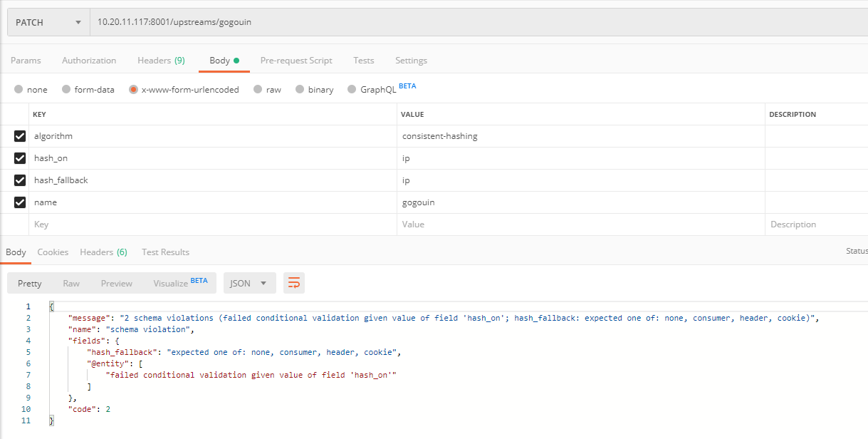
Task: Open the JSON response format dropdown
Action: tap(249, 283)
